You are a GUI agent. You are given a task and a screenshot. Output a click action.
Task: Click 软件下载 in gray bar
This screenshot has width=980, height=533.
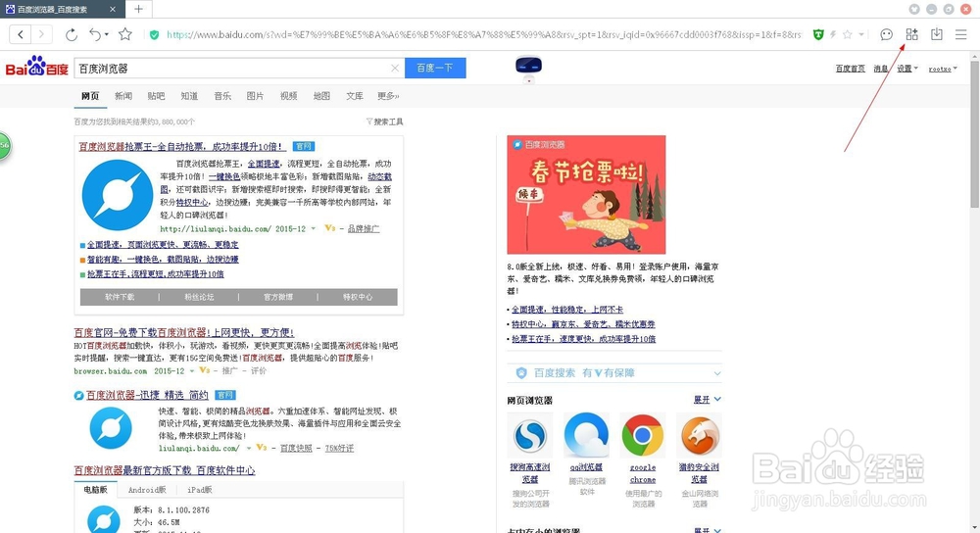(x=120, y=297)
